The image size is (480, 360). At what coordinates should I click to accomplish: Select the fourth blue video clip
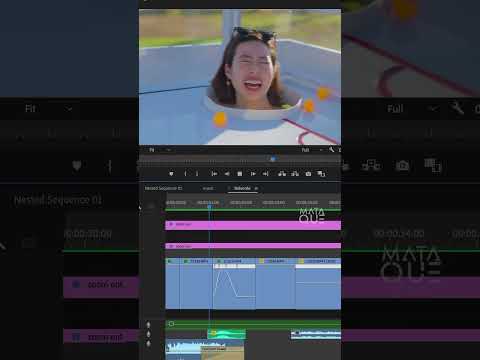click(275, 283)
